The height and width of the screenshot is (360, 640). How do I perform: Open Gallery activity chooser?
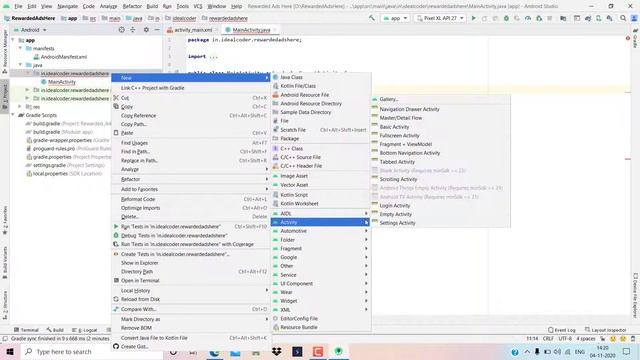pyautogui.click(x=388, y=99)
